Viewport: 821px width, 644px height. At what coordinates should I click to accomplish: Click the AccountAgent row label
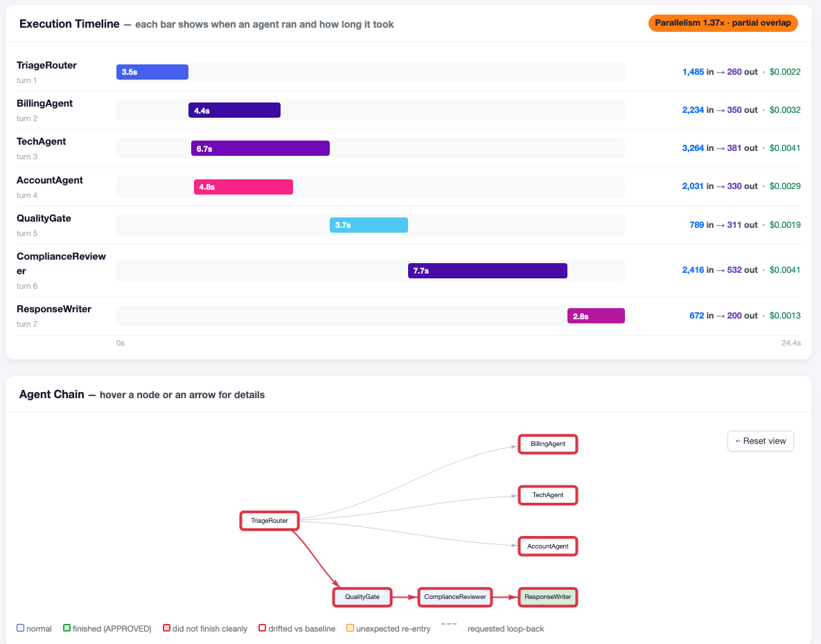pyautogui.click(x=50, y=181)
